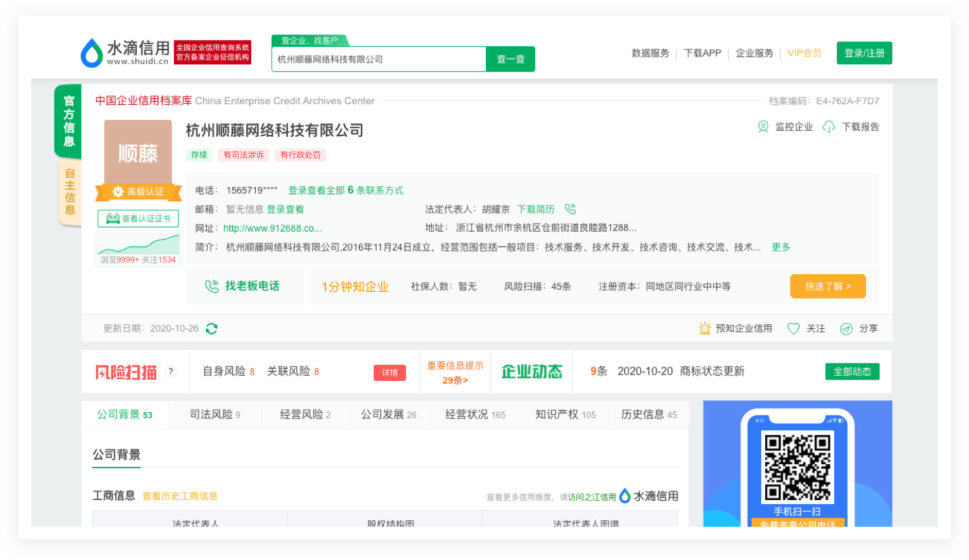Click the 存续 status tag
969x560 pixels.
(199, 155)
